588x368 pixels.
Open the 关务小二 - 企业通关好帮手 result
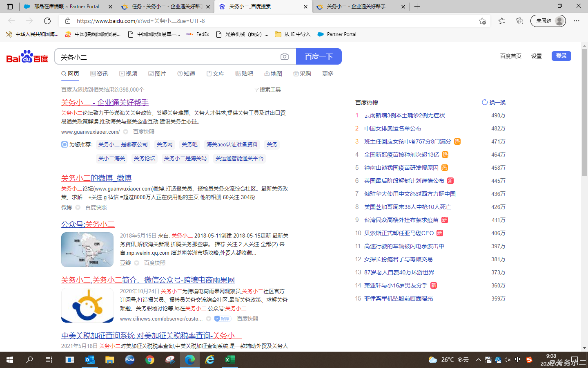point(105,102)
